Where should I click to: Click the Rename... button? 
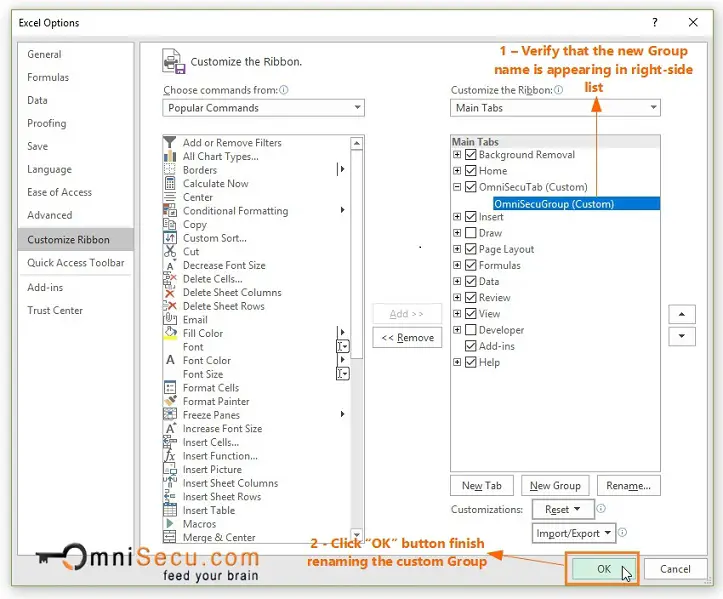tap(628, 486)
